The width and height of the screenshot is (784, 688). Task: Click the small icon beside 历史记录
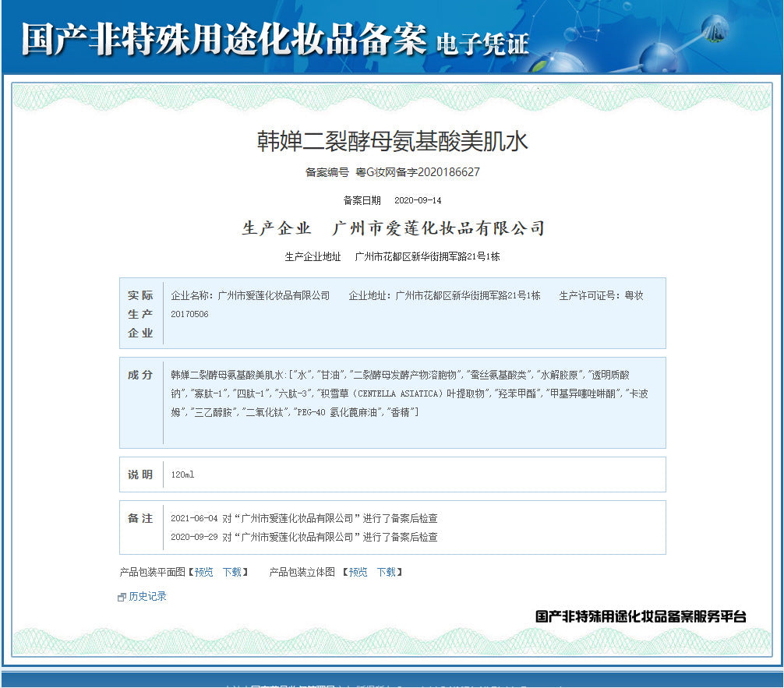[x=122, y=597]
